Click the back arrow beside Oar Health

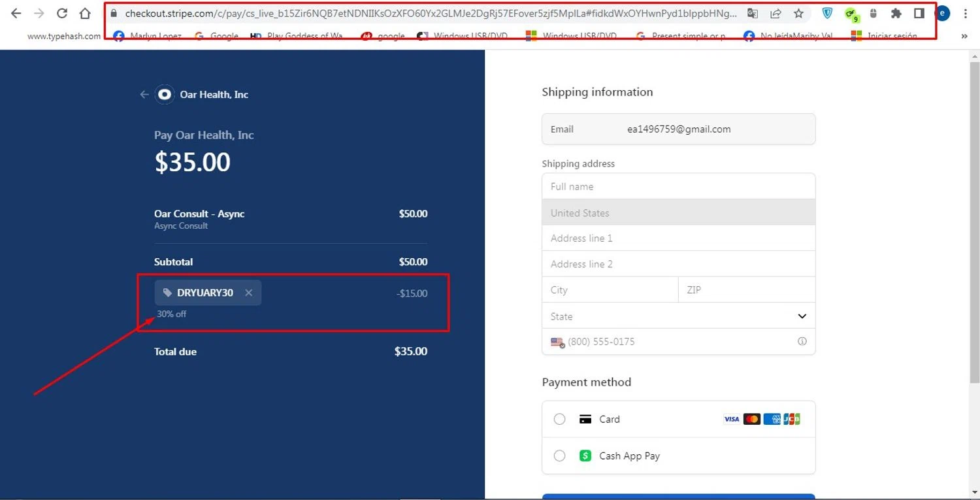click(x=144, y=95)
